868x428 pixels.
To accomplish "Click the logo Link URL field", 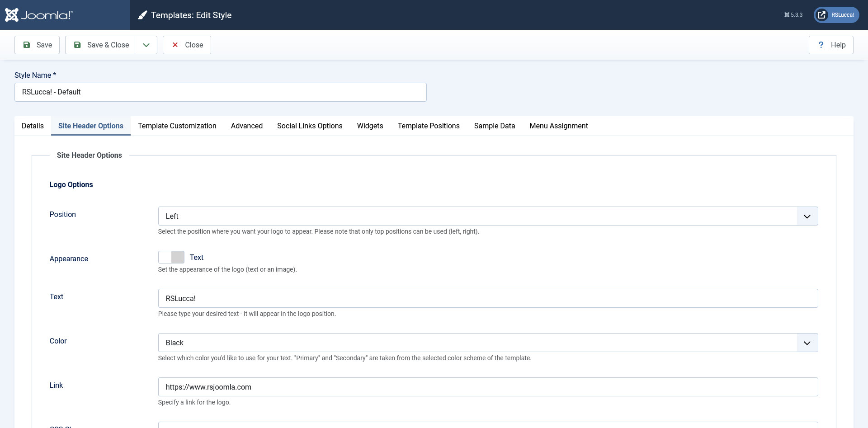I will click(x=488, y=387).
